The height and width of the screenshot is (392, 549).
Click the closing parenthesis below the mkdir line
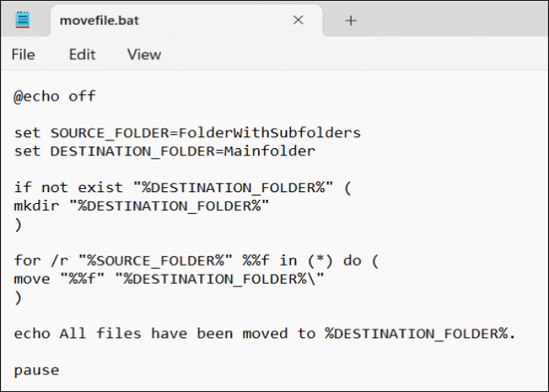pos(18,224)
